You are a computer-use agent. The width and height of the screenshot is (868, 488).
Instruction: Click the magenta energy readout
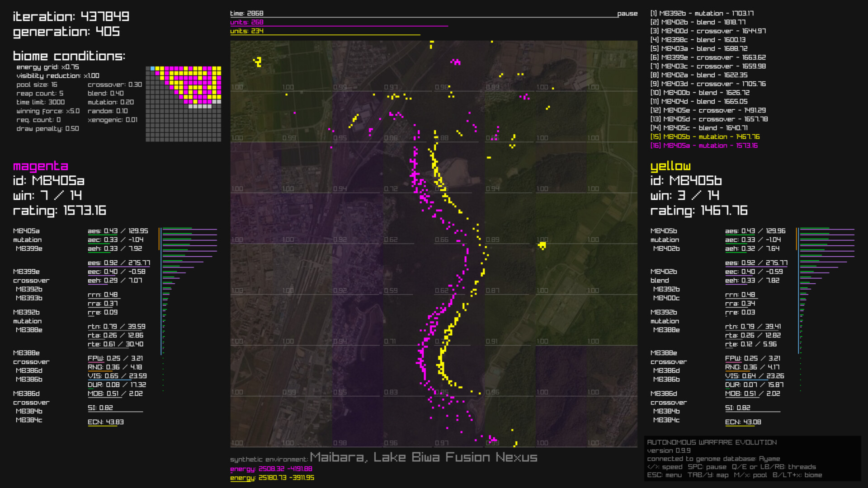[271, 469]
